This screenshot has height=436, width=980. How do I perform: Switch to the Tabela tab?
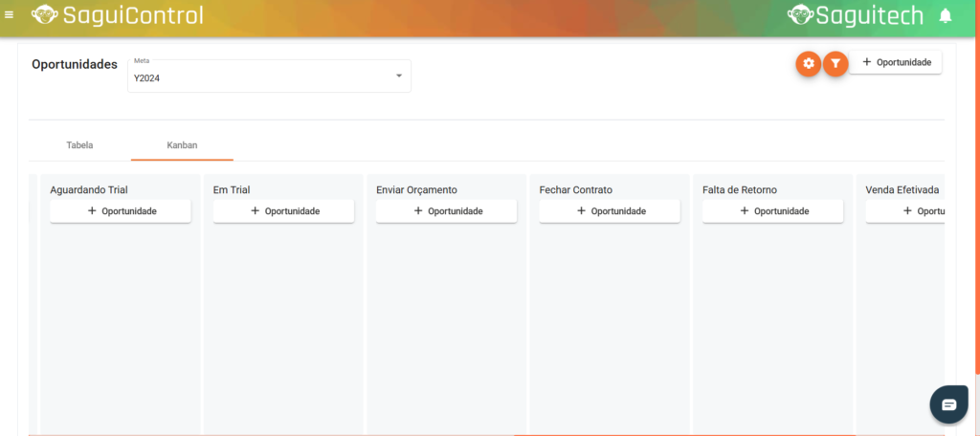pyautogui.click(x=79, y=145)
